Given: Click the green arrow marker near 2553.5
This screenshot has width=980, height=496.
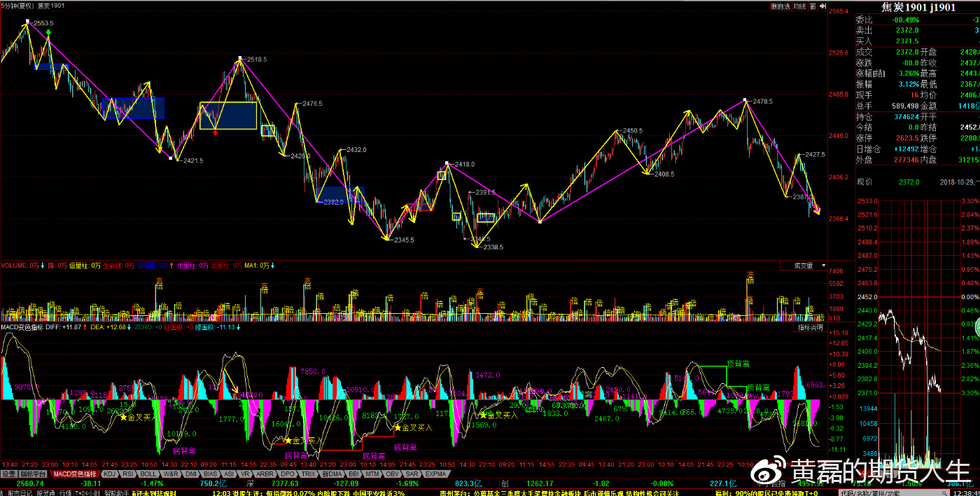Looking at the screenshot, I should 48,32.
